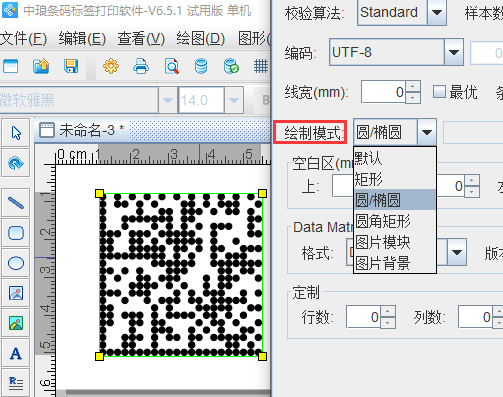This screenshot has height=397, width=503.
Task: Choose 矩形 in the draw mode list
Action: (395, 179)
